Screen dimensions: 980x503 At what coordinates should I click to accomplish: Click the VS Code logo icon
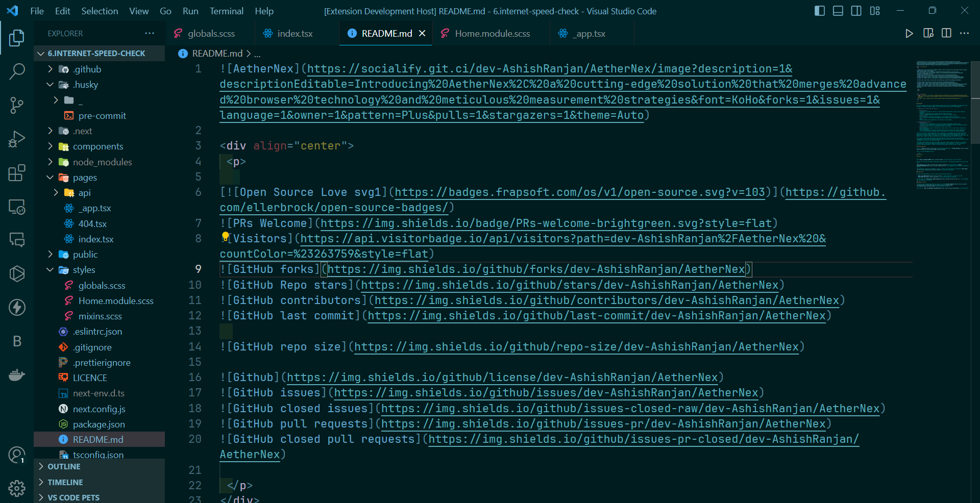coord(12,11)
